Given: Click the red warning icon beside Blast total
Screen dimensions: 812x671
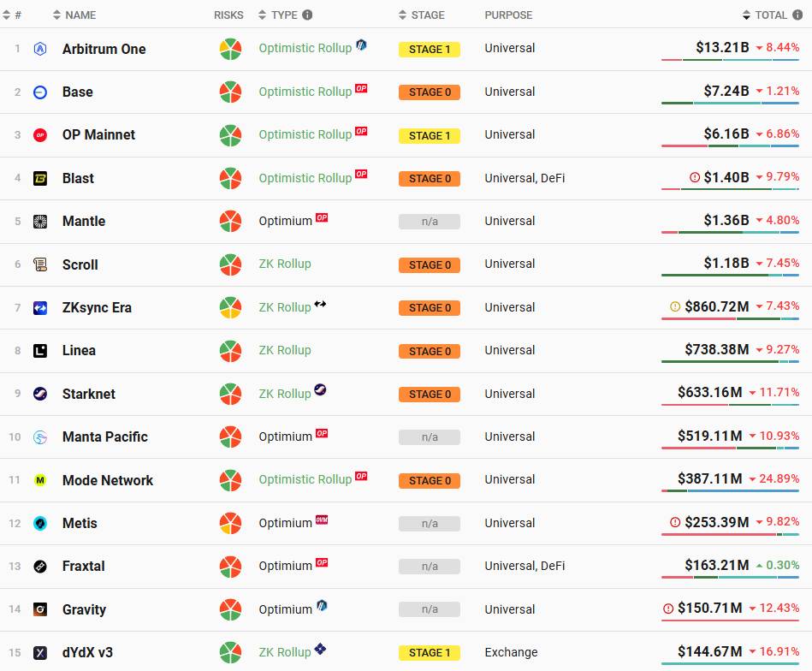Looking at the screenshot, I should (695, 177).
